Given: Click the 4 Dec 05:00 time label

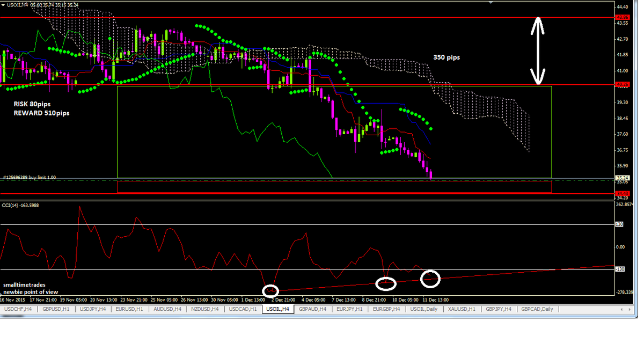Looking at the screenshot, I should pos(314,300).
